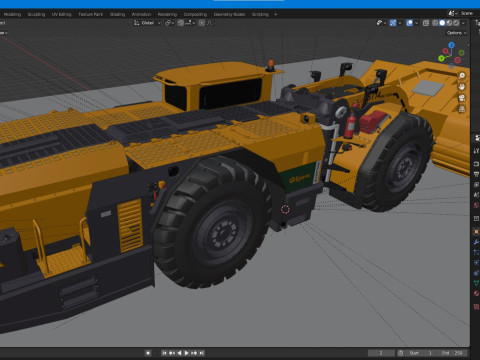This screenshot has width=480, height=360.
Task: Open the Physics properties tab
Action: 476,263
